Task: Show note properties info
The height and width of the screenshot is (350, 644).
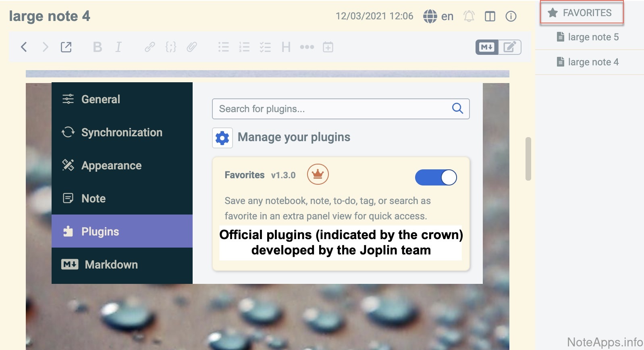Action: tap(511, 17)
